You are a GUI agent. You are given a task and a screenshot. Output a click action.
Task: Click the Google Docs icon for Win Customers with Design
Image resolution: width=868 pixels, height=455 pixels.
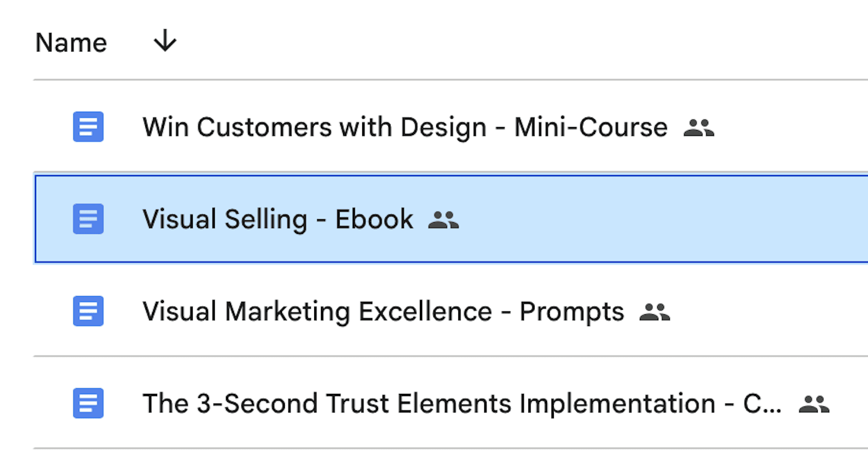(x=88, y=127)
